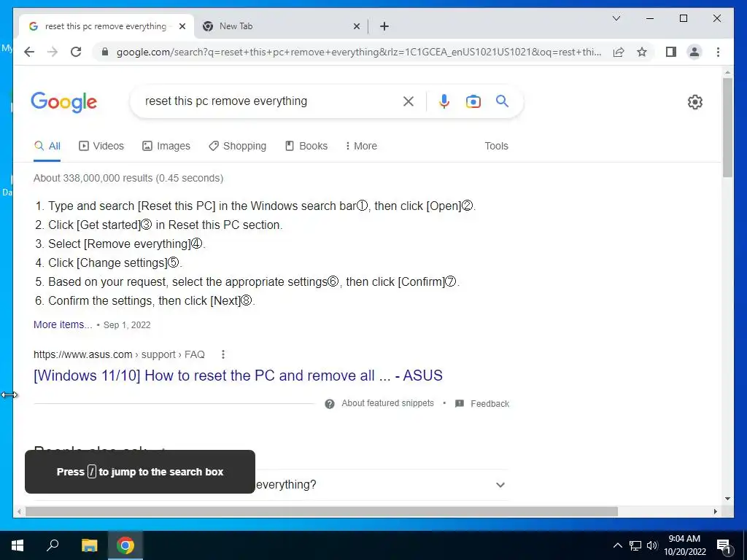Switch to the Books results tab

click(x=306, y=146)
